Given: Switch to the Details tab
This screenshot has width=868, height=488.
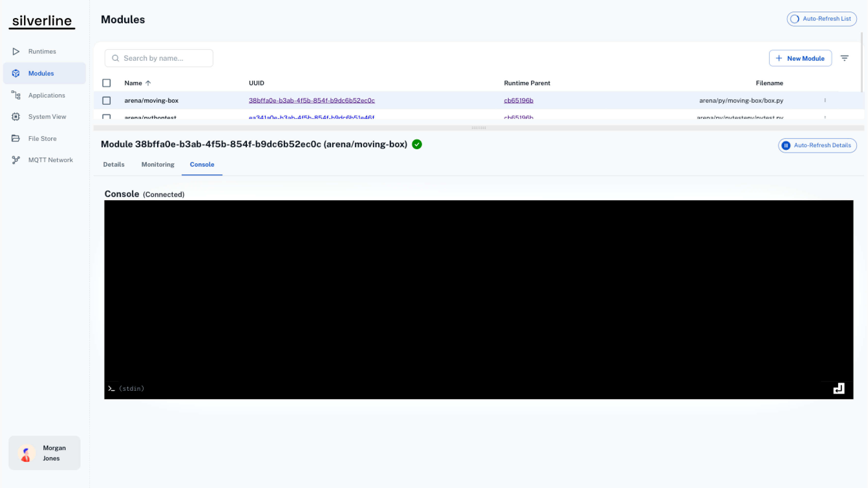Looking at the screenshot, I should (x=114, y=164).
